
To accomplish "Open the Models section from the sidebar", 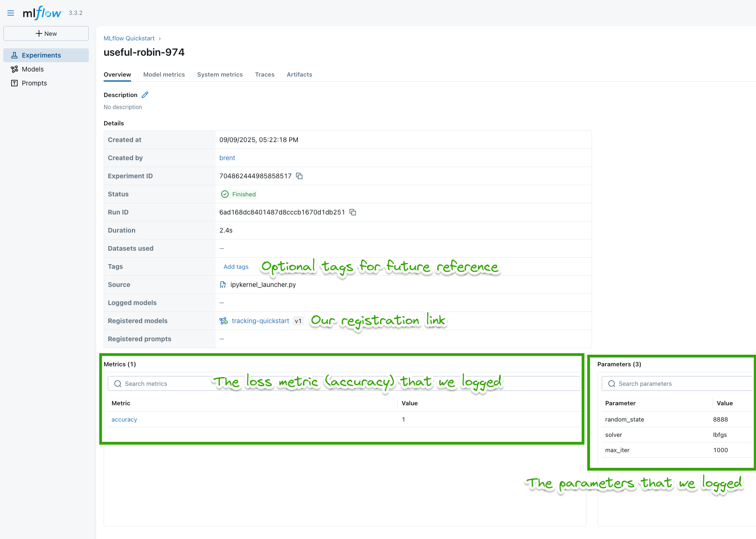I will tap(33, 69).
